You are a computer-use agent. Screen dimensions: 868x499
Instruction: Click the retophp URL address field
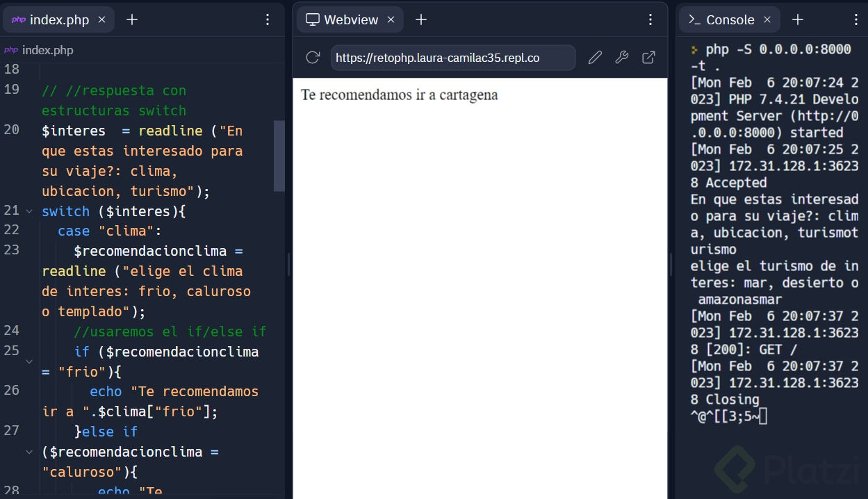[453, 58]
